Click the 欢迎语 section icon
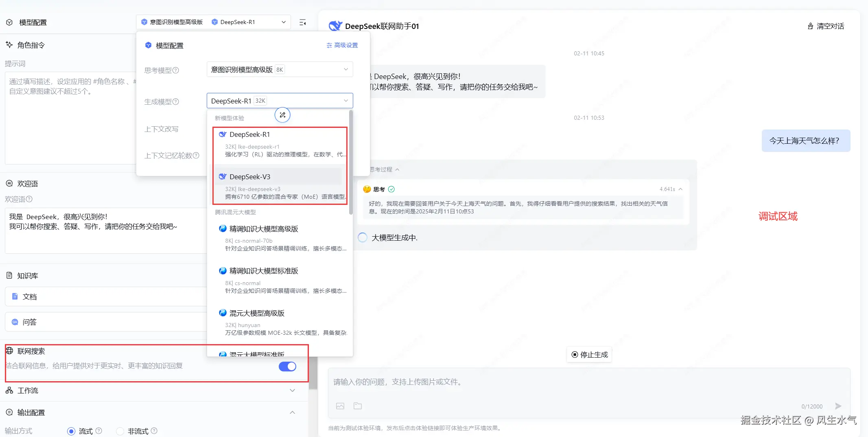The height and width of the screenshot is (437, 868). 9,183
